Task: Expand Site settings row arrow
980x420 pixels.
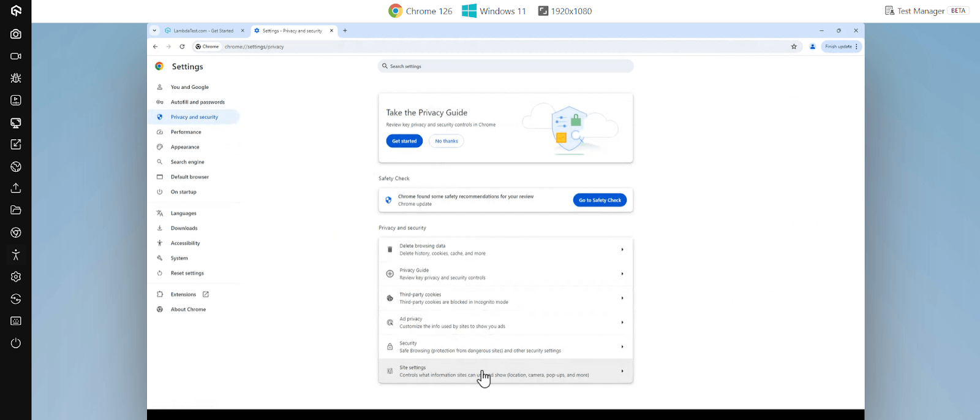Action: point(622,371)
